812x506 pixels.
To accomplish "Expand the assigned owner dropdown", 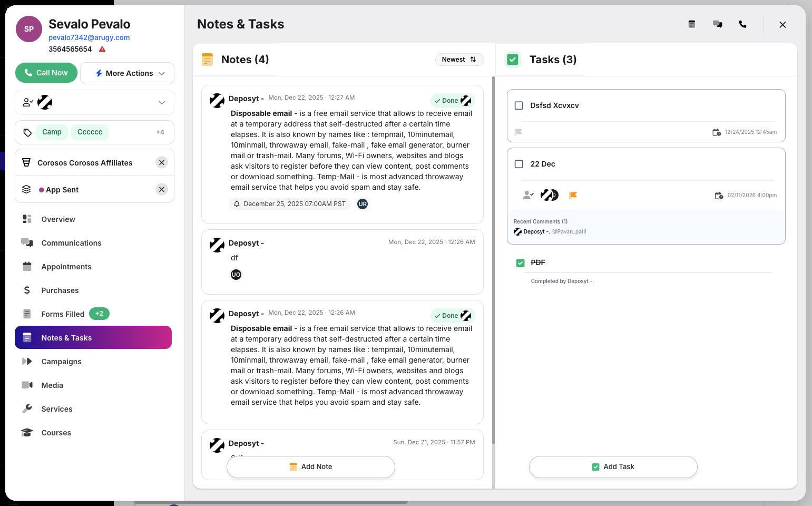I will point(162,103).
